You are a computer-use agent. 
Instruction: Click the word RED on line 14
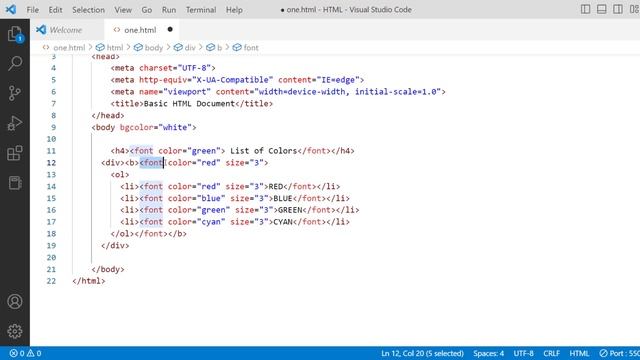click(x=276, y=187)
